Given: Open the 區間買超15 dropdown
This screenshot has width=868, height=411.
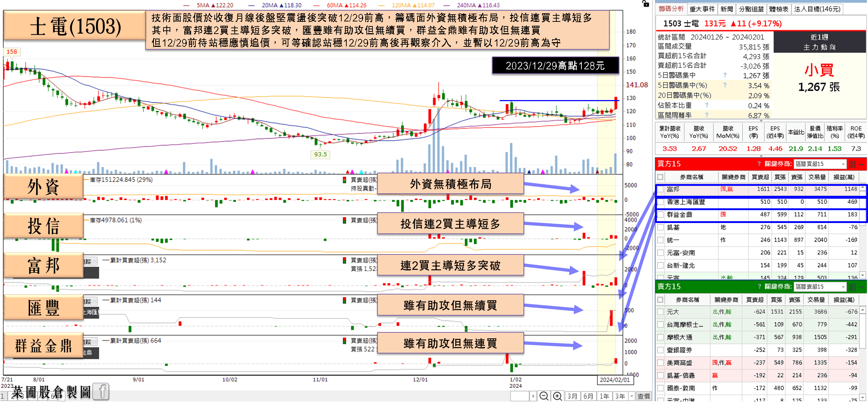Looking at the screenshot, I should [820, 164].
